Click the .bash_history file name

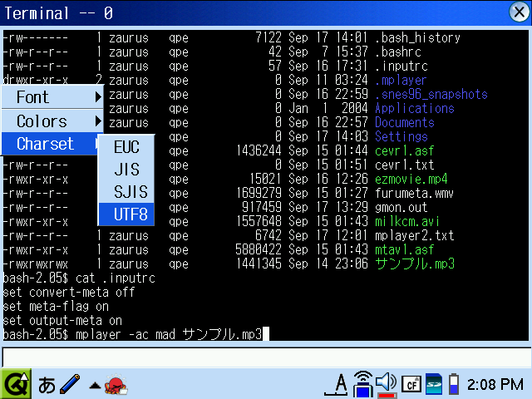[417, 37]
